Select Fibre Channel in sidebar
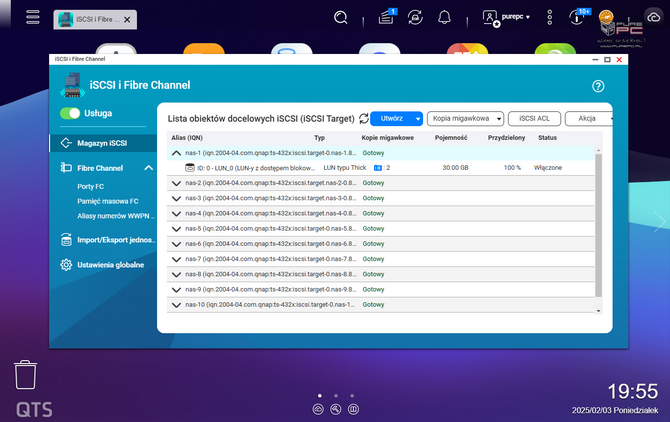This screenshot has height=422, width=670. [100, 168]
